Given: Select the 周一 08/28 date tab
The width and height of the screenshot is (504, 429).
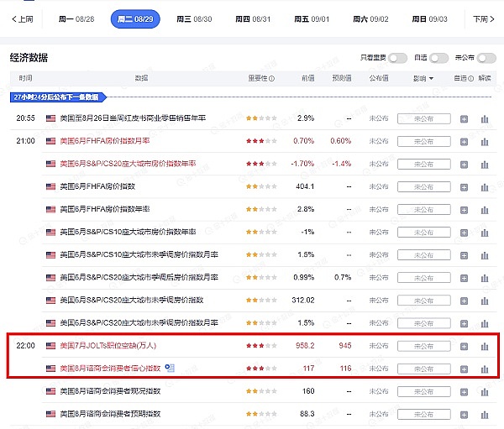Looking at the screenshot, I should click(76, 19).
